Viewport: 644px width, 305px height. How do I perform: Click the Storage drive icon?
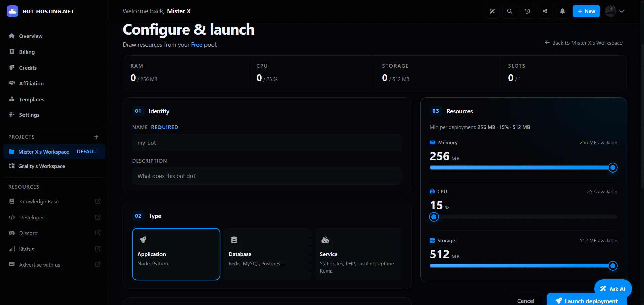click(x=432, y=240)
